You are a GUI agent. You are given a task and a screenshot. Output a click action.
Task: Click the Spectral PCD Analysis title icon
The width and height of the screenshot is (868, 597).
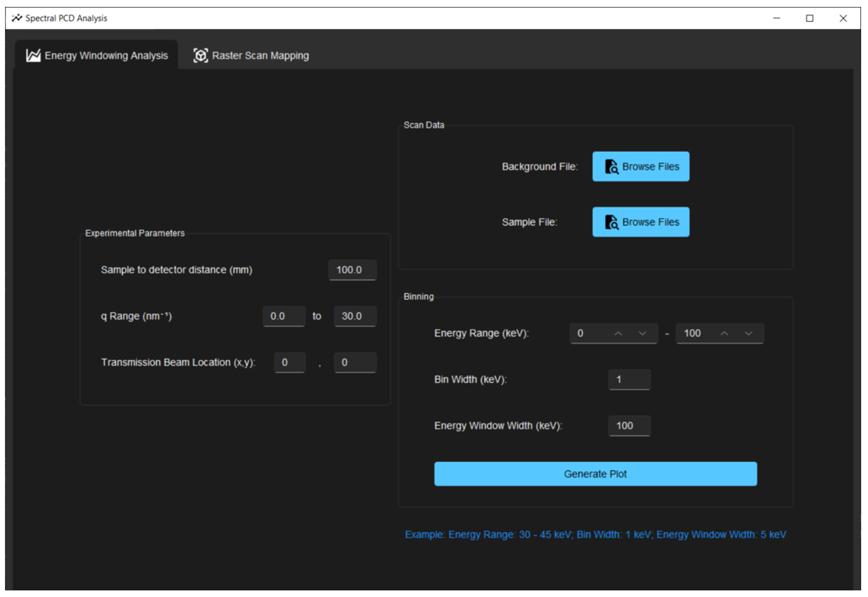[x=16, y=18]
